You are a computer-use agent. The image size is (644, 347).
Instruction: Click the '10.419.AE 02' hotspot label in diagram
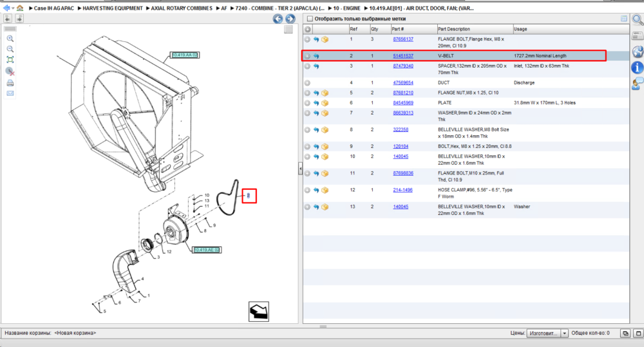pos(207,250)
